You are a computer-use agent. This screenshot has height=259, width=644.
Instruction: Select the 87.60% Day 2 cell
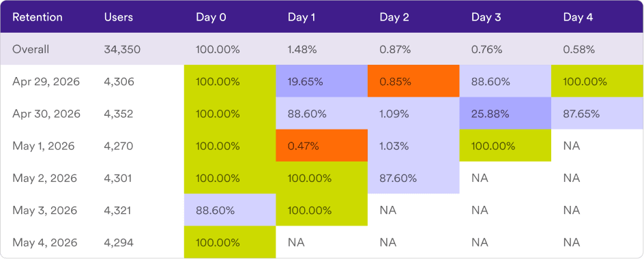(413, 178)
